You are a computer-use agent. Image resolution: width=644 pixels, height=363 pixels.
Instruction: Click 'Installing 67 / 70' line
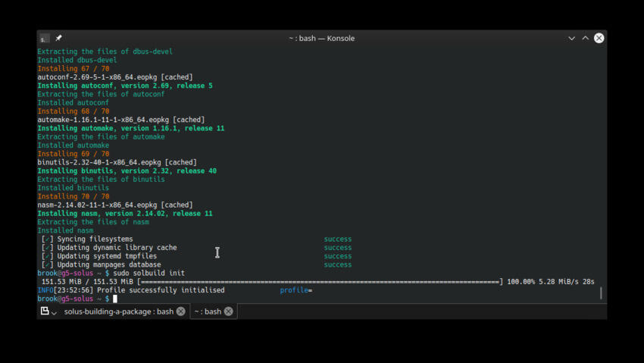73,68
